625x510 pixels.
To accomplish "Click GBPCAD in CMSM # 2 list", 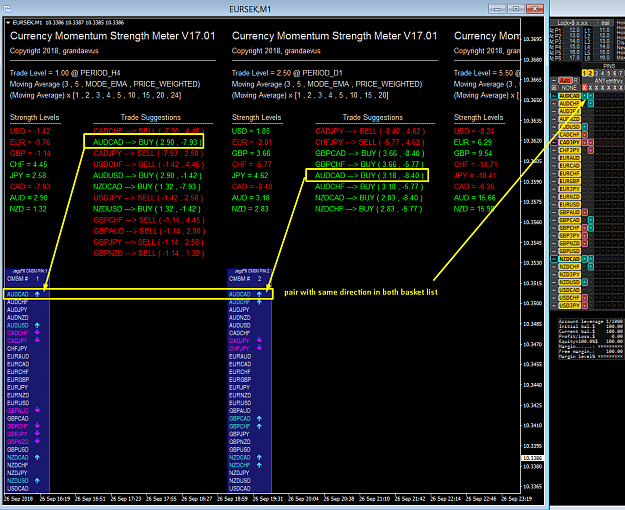I will coord(240,419).
